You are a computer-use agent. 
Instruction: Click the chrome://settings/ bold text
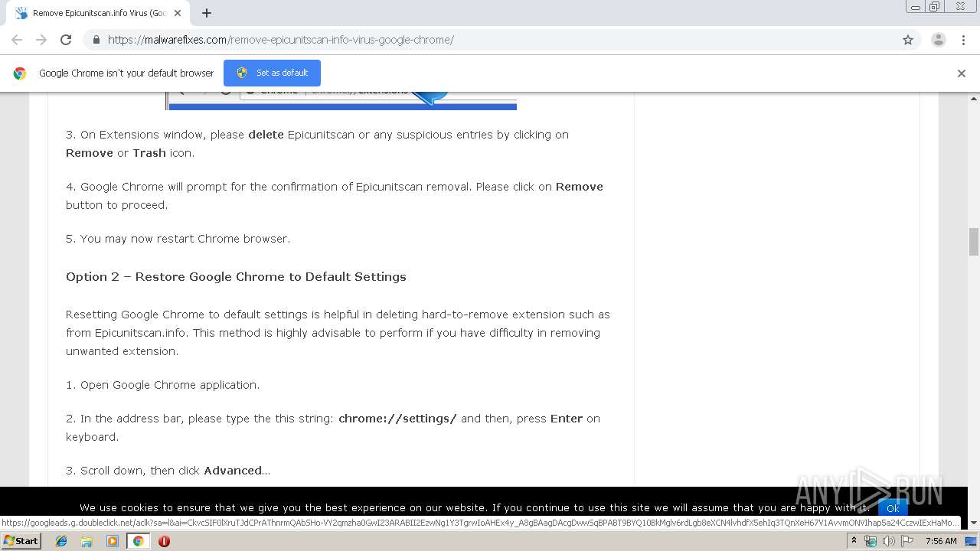click(397, 419)
